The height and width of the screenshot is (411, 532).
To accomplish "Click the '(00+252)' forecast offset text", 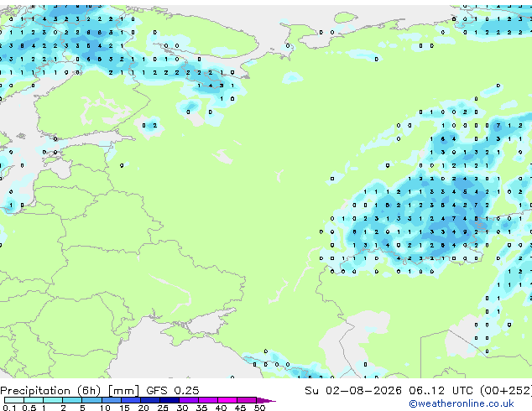I will point(506,391).
